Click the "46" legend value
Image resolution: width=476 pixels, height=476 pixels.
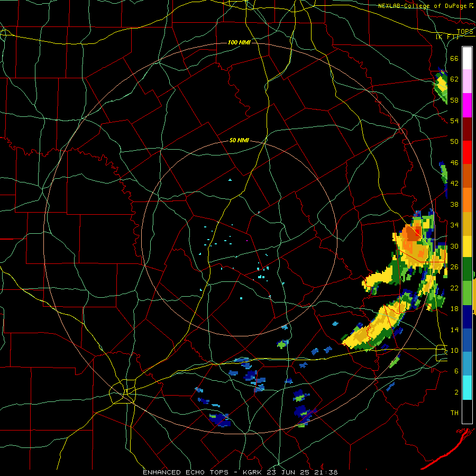tap(454, 163)
